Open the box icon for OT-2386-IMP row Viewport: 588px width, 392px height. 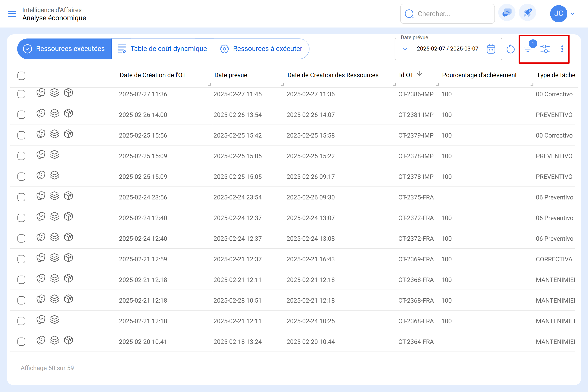68,93
